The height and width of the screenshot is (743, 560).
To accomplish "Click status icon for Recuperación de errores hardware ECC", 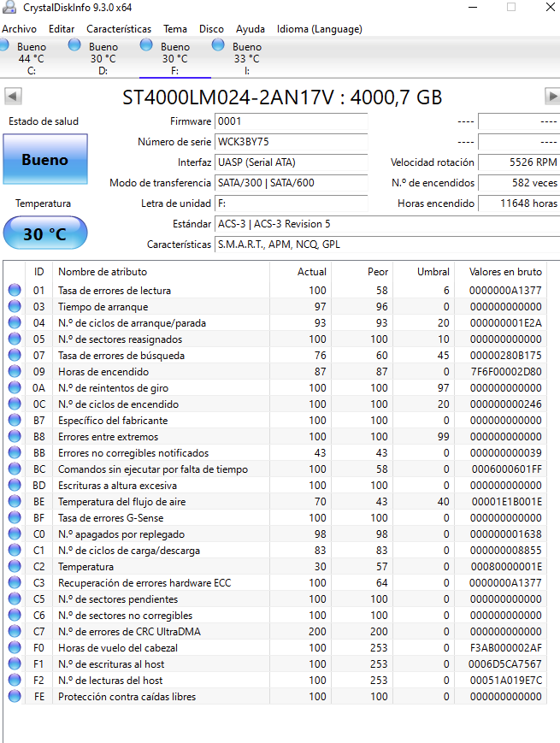I will pos(15,582).
